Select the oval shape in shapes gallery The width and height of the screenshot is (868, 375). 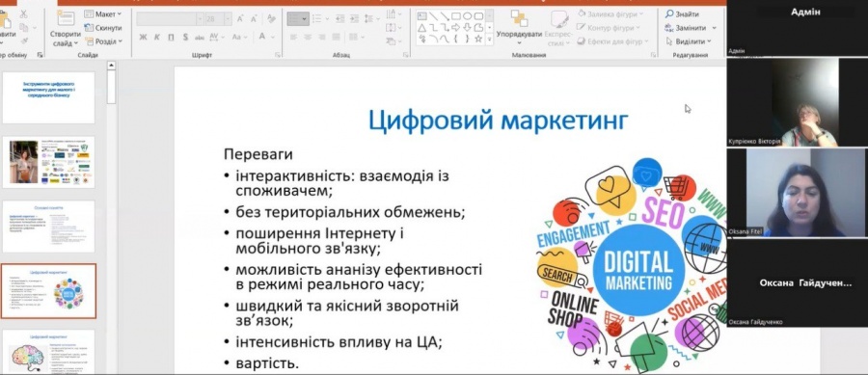[467, 16]
